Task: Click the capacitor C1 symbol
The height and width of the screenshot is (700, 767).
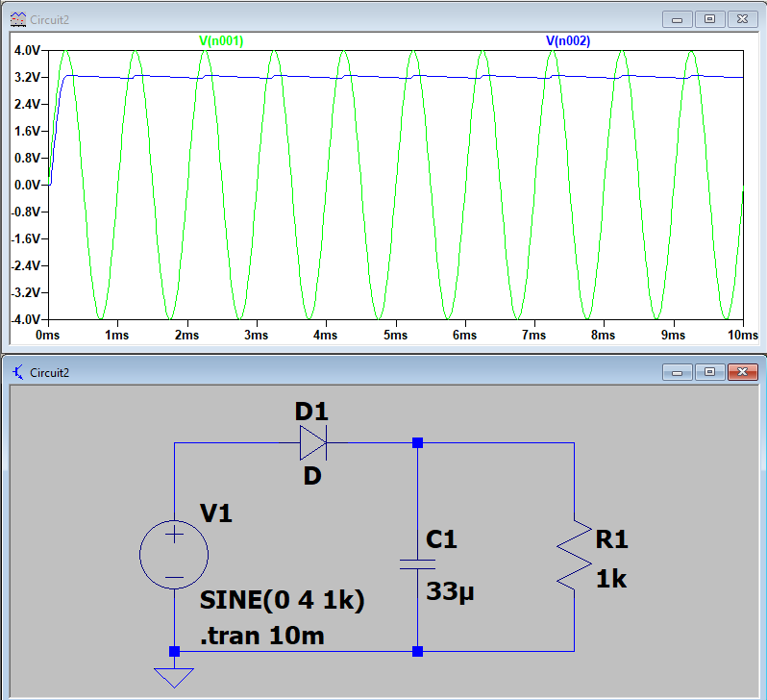Action: [417, 563]
